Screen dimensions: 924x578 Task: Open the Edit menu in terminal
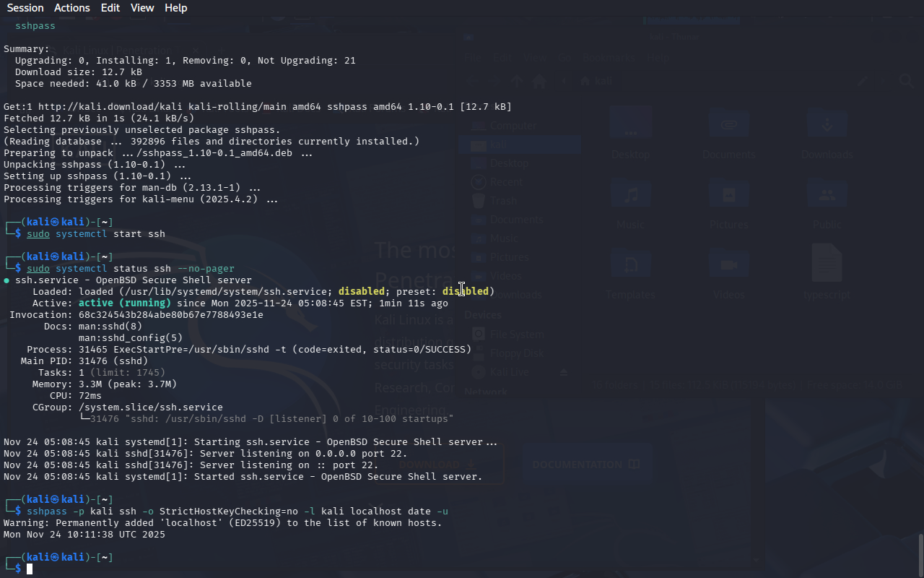(x=110, y=8)
